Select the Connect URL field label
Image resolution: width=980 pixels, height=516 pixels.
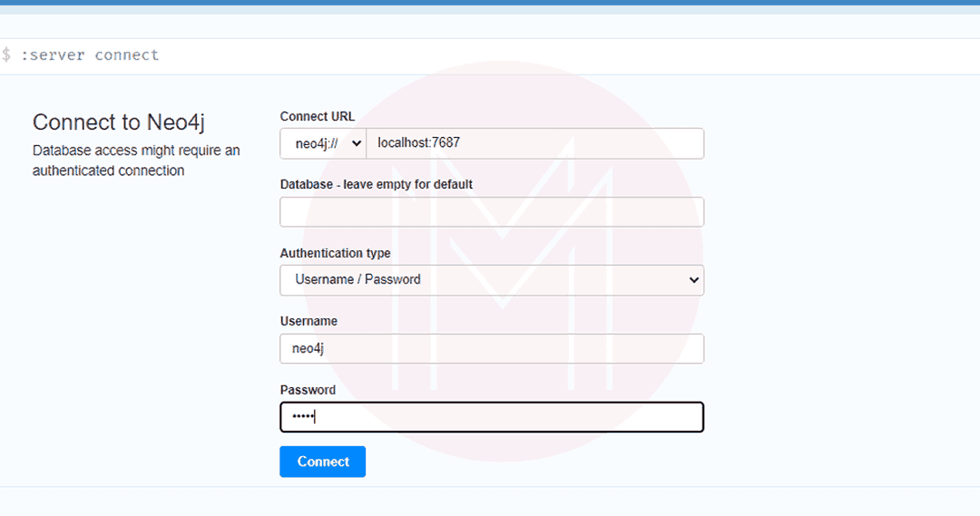click(318, 116)
